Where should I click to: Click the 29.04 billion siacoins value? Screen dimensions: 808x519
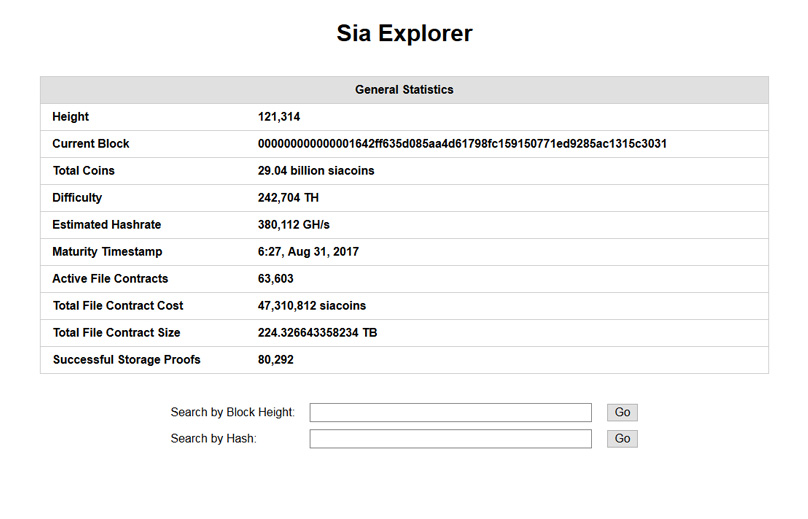pos(316,171)
